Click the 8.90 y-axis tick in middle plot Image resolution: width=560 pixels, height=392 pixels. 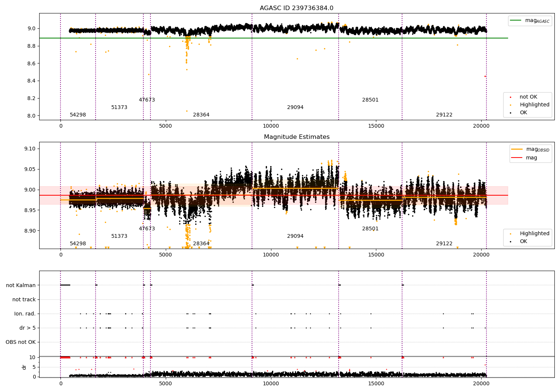(30, 231)
